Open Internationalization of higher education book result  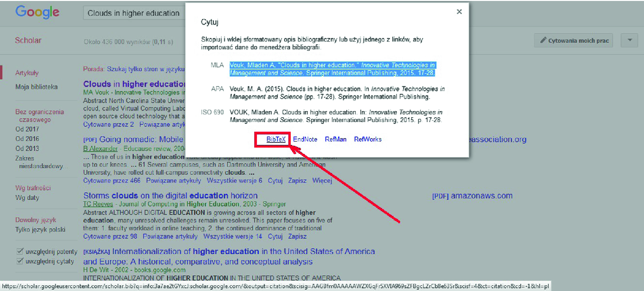pos(229,256)
